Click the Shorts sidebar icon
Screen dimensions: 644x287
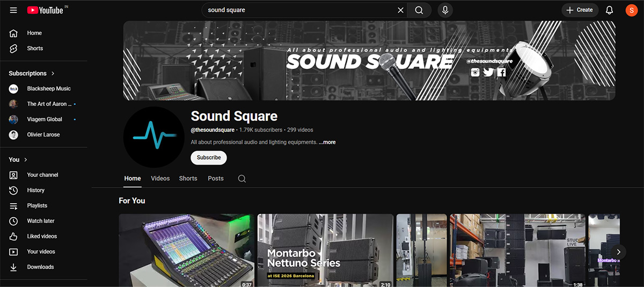tap(14, 48)
